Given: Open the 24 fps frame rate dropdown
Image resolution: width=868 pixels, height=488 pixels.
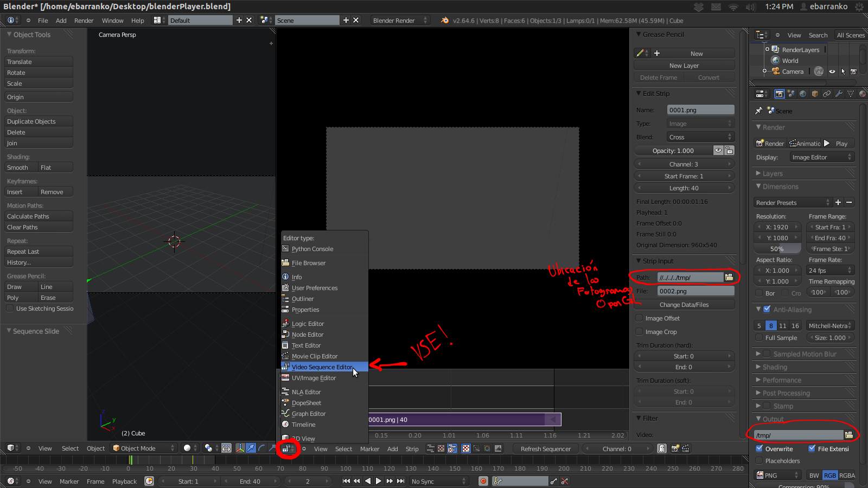Looking at the screenshot, I should (830, 271).
